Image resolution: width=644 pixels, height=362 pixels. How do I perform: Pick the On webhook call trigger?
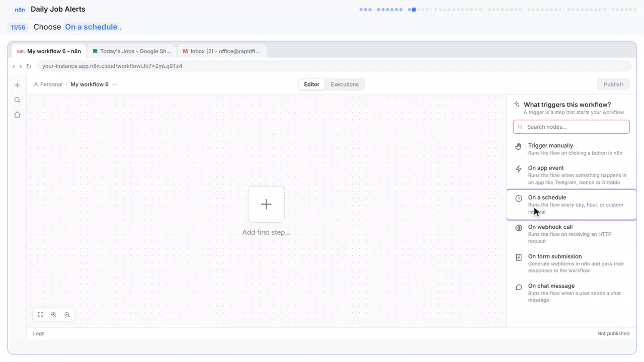coord(571,234)
